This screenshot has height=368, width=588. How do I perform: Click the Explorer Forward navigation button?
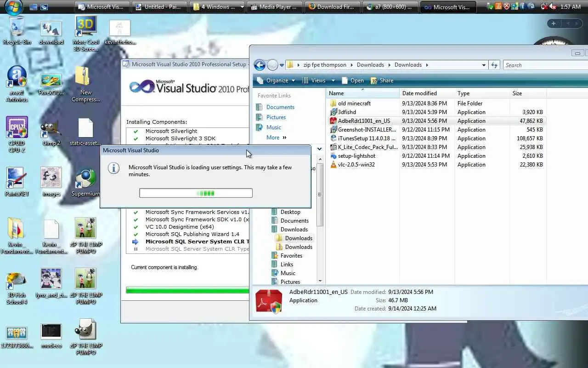272,65
